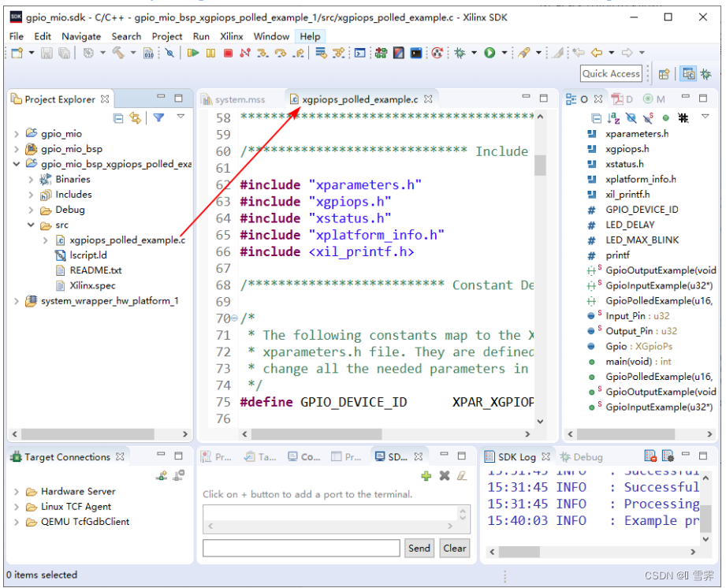
Task: Click the gray X remove port icon
Action: point(445,475)
